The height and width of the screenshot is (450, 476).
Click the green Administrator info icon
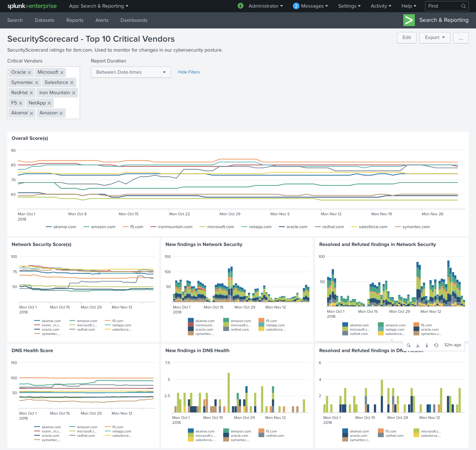241,6
